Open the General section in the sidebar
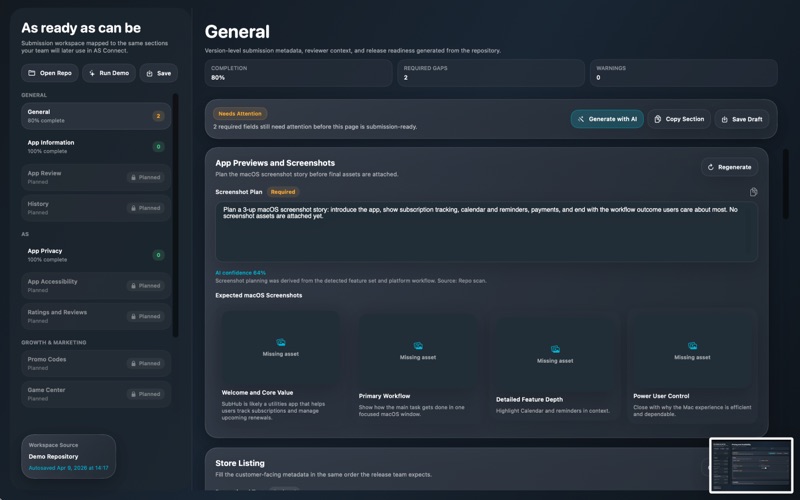Screen dimensions: 800x500 96,116
